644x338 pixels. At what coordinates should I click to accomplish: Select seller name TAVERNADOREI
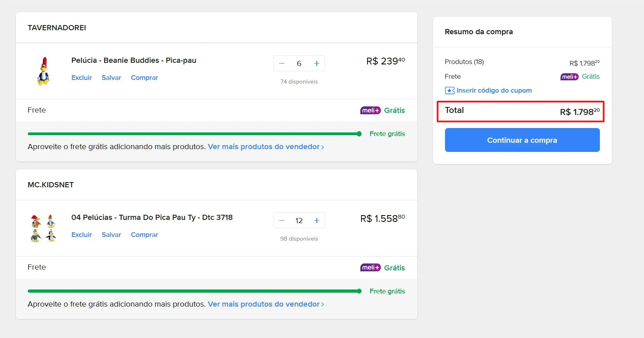57,28
